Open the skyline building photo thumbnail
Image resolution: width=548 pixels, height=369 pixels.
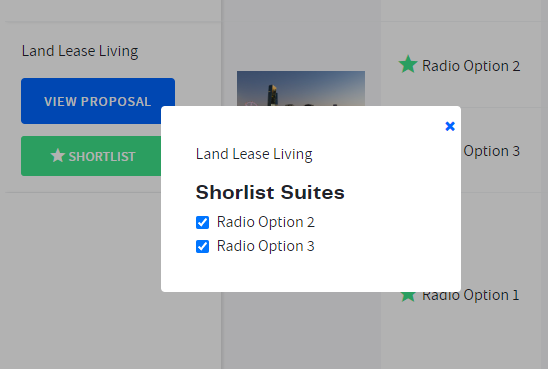pyautogui.click(x=301, y=88)
